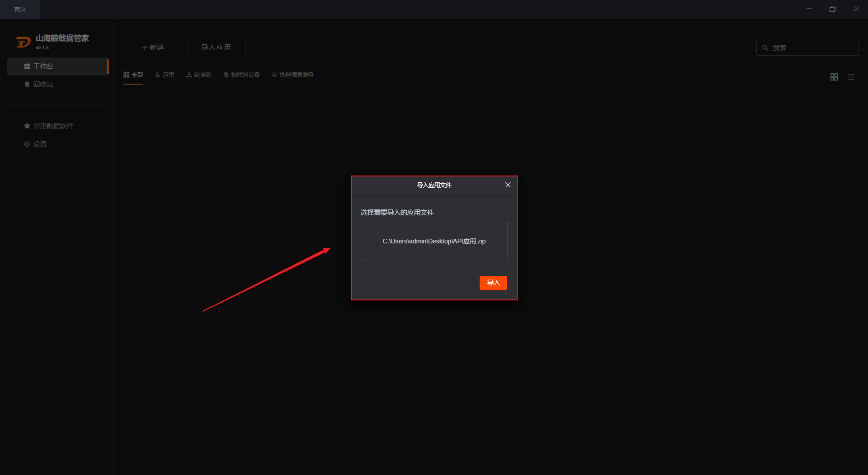Click the search magnifier icon
Viewport: 868px width, 475px height.
tap(765, 47)
